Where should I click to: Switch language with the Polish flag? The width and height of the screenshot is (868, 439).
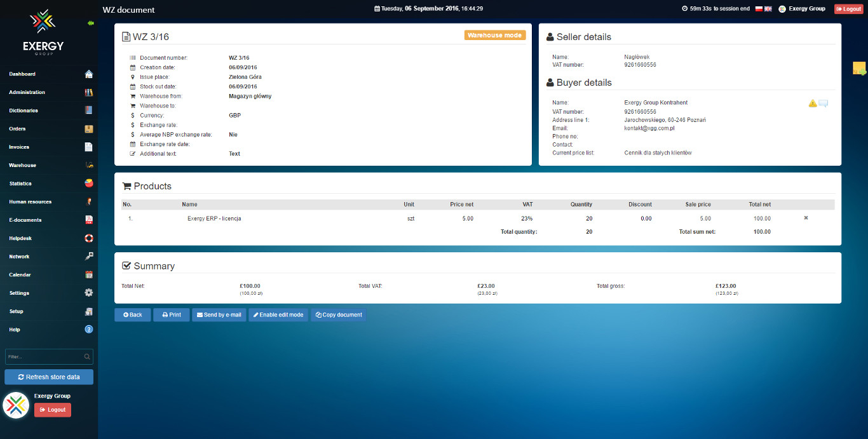pos(759,9)
